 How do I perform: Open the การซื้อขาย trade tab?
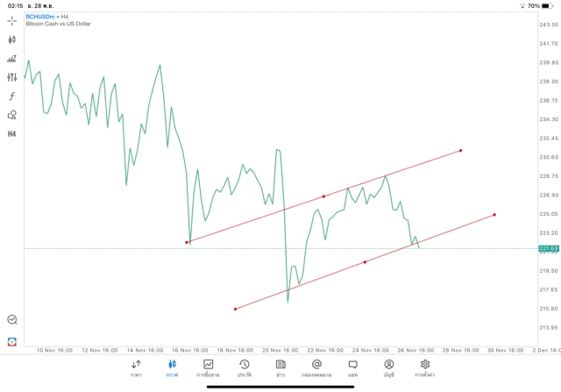coord(209,367)
